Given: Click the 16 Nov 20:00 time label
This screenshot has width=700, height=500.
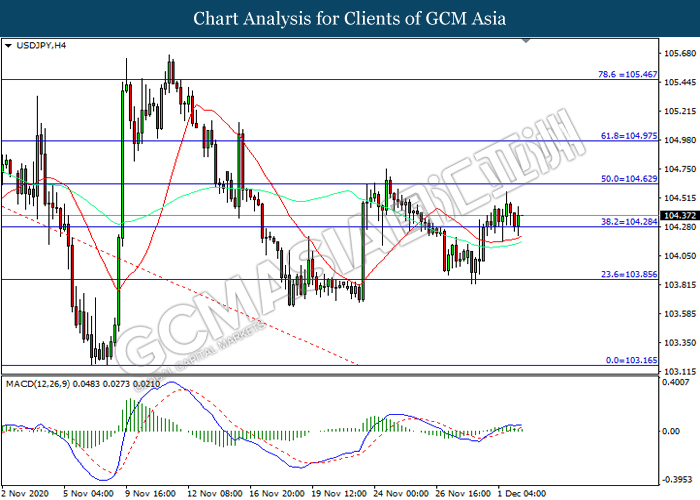Looking at the screenshot, I should click(x=277, y=493).
